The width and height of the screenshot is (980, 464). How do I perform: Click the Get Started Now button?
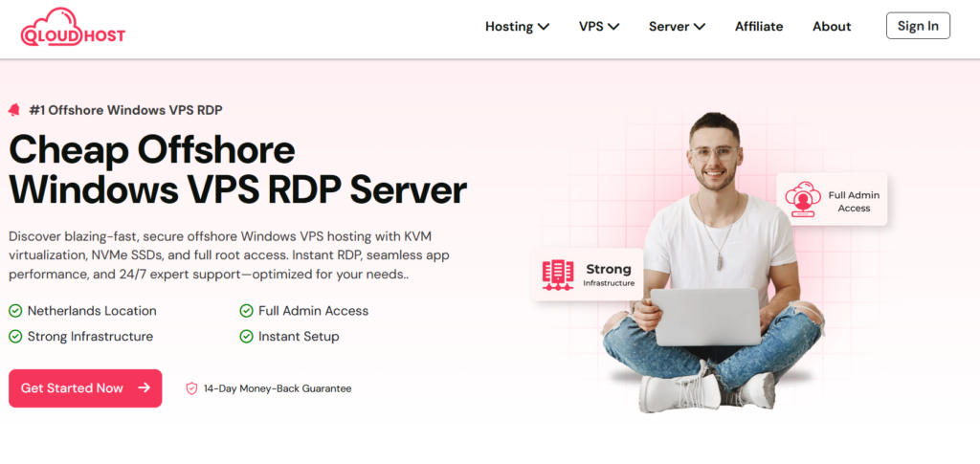85,387
